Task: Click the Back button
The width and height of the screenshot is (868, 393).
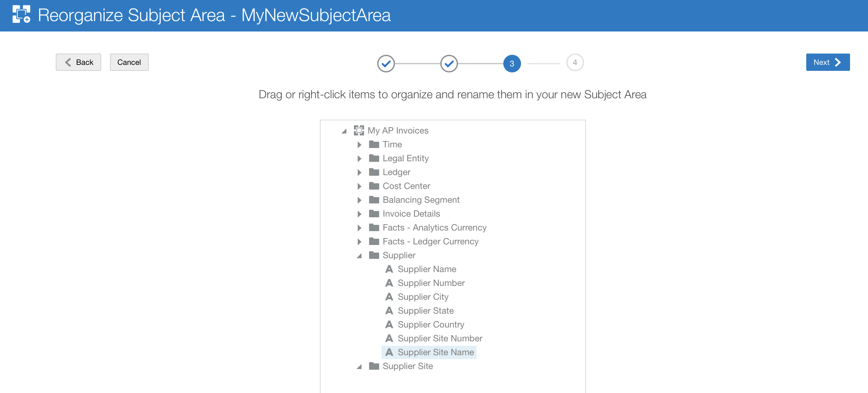Action: (78, 62)
